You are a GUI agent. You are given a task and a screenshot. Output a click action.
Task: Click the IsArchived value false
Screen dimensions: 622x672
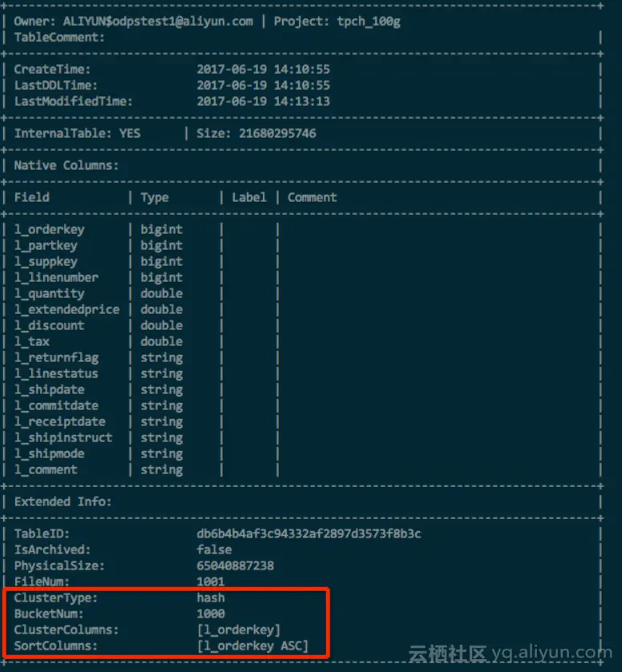coord(215,549)
